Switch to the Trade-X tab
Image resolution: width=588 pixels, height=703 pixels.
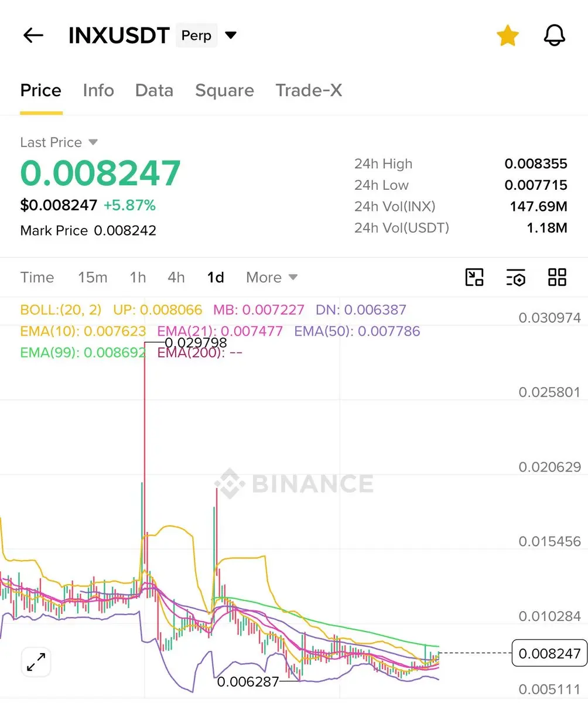click(309, 90)
